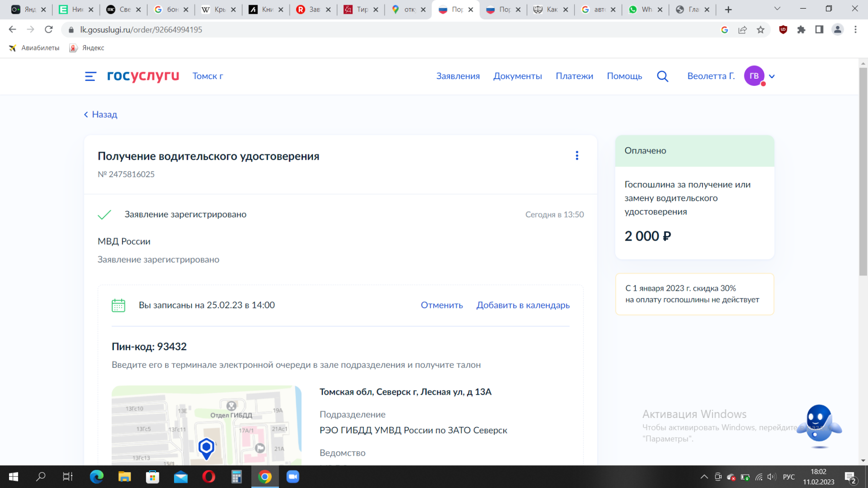Viewport: 868px width, 488px height.
Task: Click the blue location pin on the map
Action: click(x=206, y=448)
